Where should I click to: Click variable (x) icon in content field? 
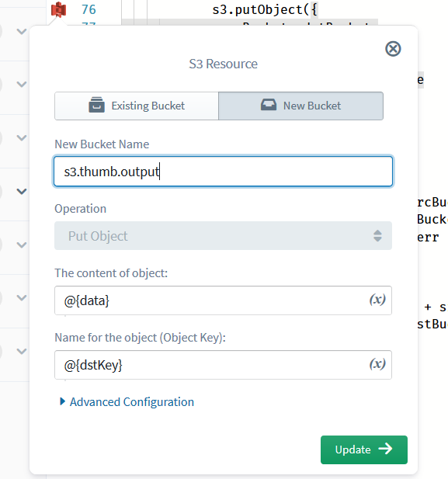pos(377,300)
